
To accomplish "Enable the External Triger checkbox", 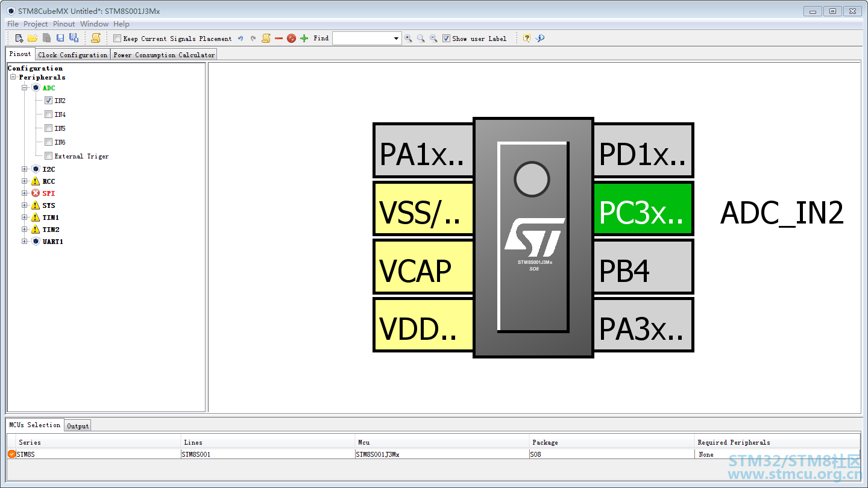I will coord(48,156).
